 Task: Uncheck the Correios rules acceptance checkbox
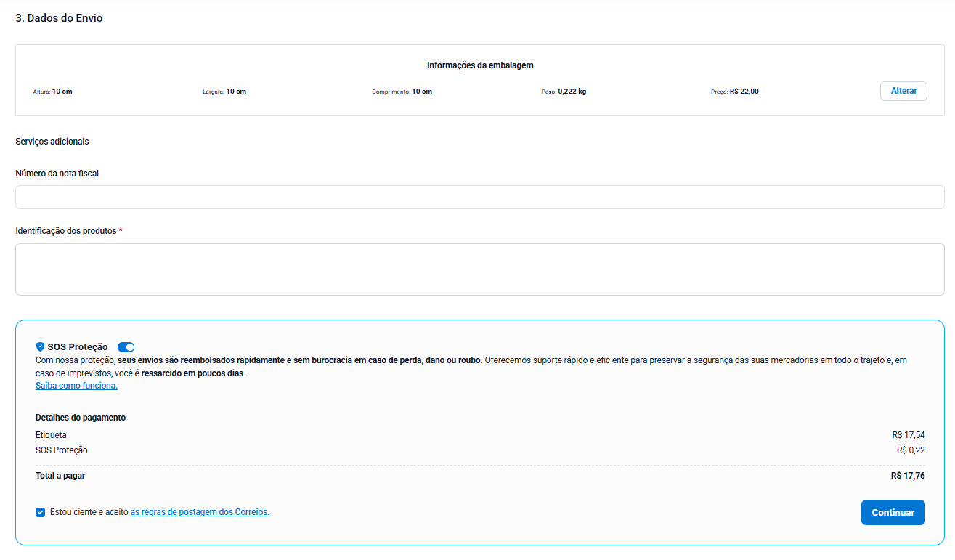click(40, 512)
